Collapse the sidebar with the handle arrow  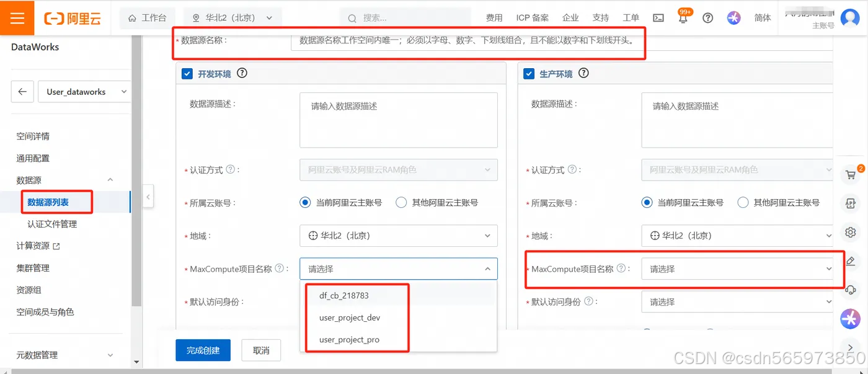(x=148, y=197)
